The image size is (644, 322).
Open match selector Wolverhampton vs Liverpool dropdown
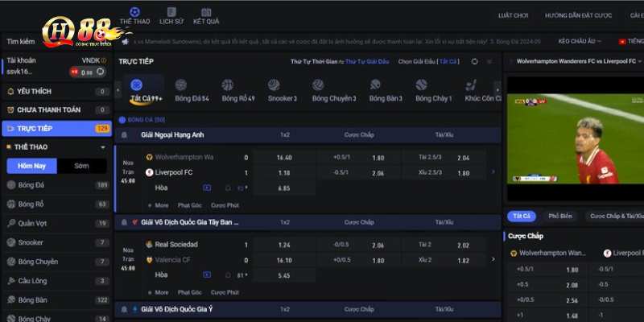578,61
